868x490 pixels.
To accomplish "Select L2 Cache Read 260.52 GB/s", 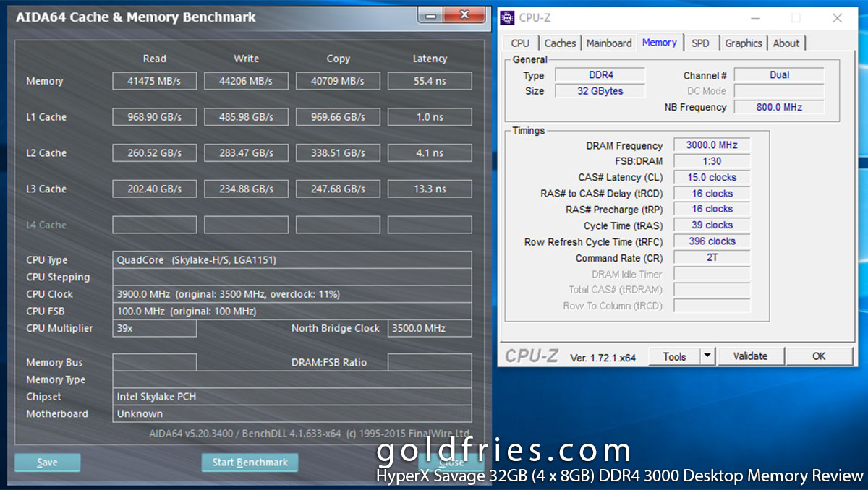I will point(154,153).
